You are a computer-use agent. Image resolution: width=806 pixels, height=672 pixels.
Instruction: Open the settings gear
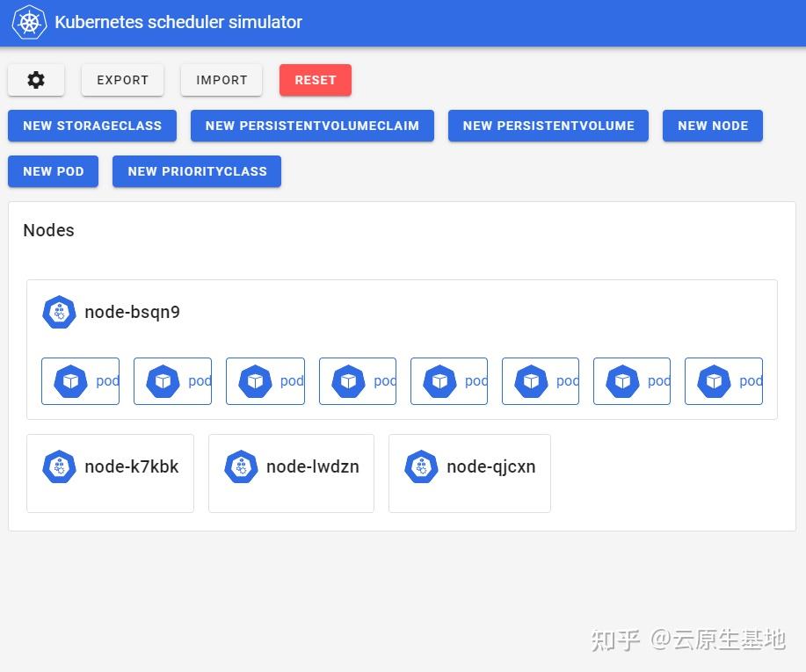tap(35, 80)
